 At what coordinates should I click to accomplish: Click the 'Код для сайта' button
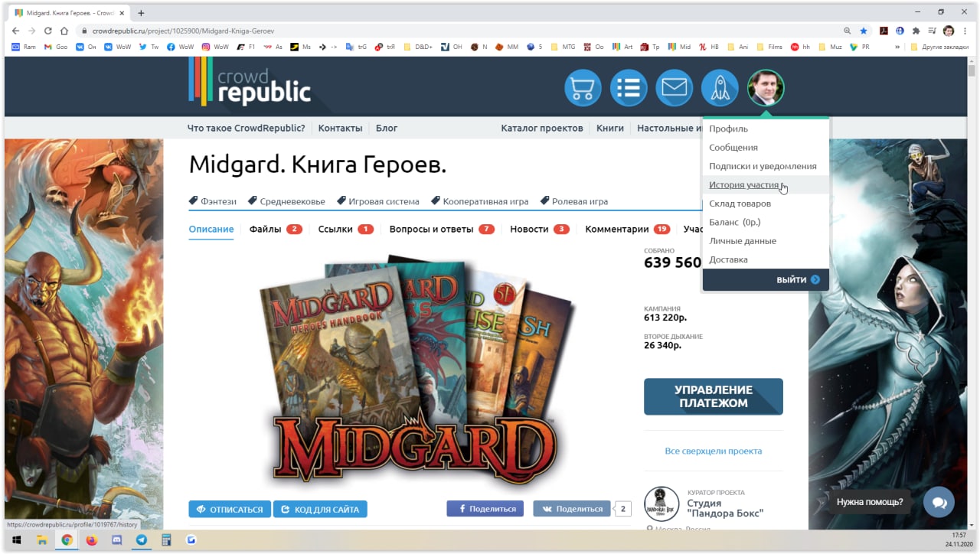[x=320, y=509]
